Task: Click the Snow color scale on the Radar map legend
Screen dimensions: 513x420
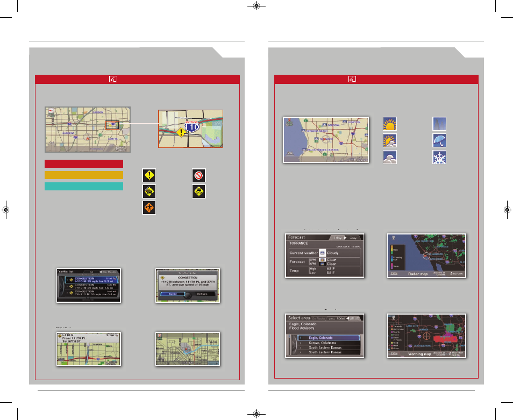Action: click(392, 266)
